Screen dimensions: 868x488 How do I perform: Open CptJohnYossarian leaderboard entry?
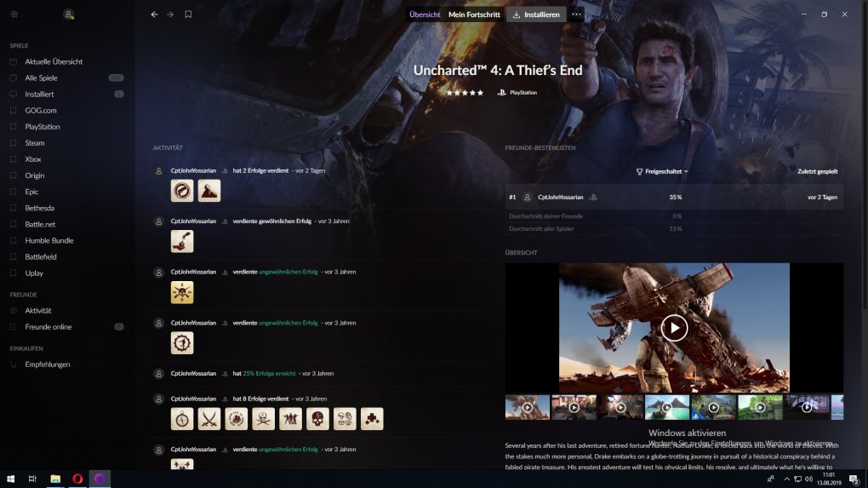click(674, 198)
